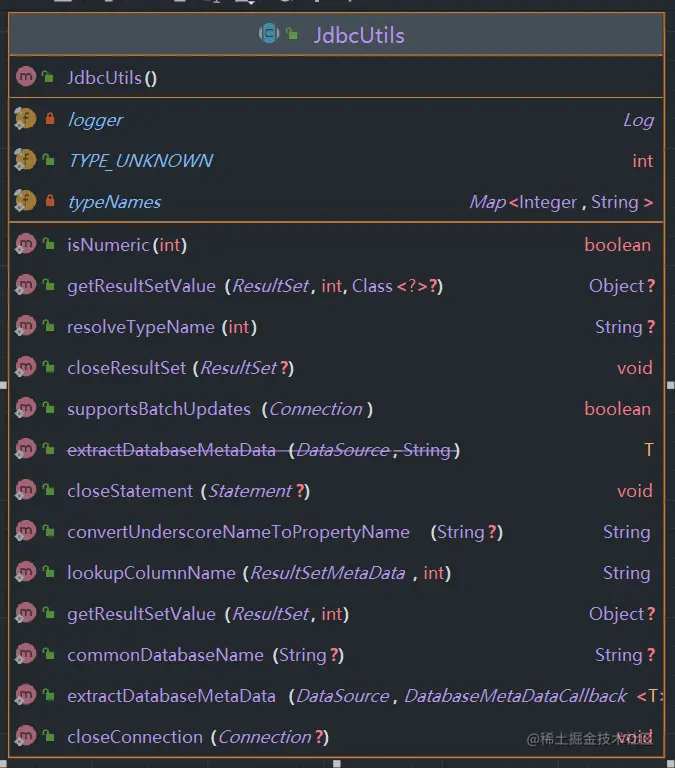Click the method icon beside isNumeric
Screen dimensions: 675x768
coord(25,244)
